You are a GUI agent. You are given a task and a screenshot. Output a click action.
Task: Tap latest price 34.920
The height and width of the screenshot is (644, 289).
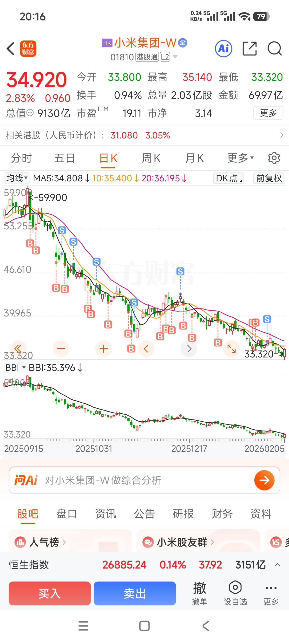click(36, 80)
